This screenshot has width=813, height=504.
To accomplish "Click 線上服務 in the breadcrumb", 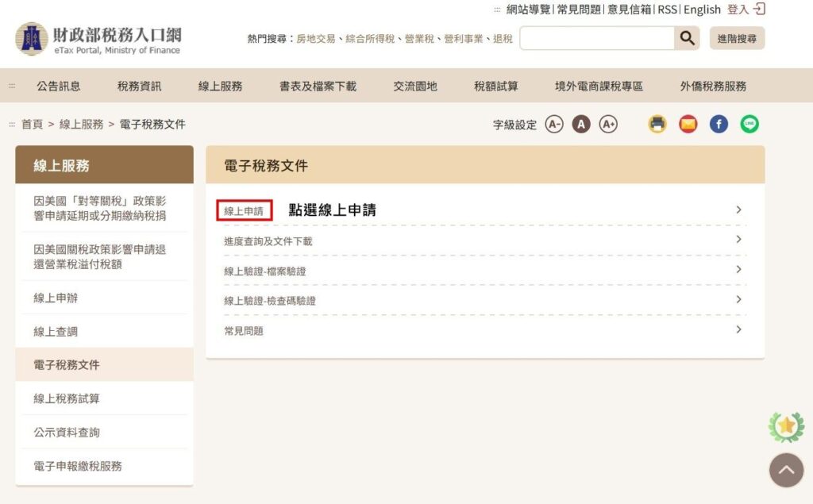I will (82, 125).
